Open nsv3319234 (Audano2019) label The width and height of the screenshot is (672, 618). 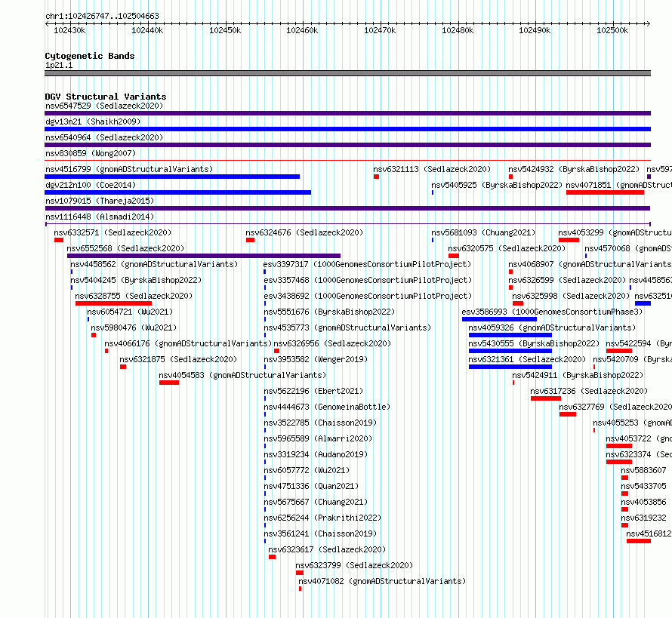[x=316, y=454]
